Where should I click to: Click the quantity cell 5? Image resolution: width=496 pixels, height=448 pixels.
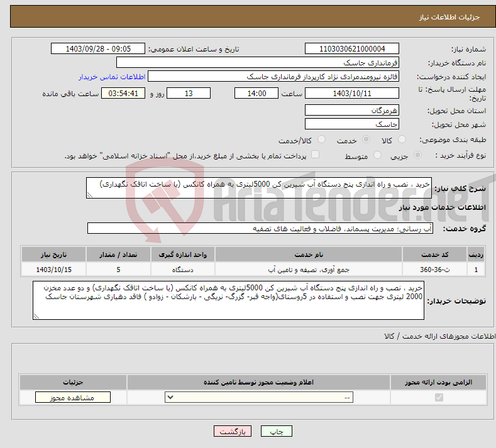[x=118, y=270]
